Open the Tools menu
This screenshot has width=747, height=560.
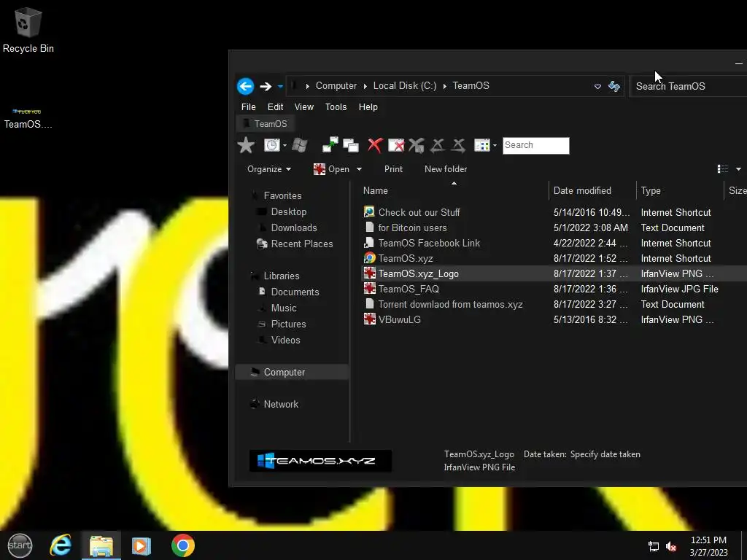click(x=336, y=107)
